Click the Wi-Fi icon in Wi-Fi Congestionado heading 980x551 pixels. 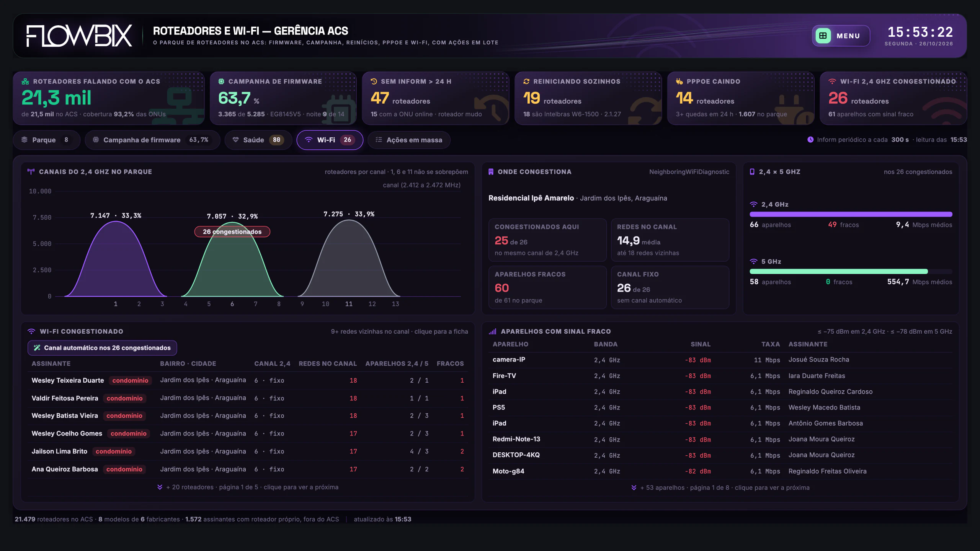pos(31,331)
